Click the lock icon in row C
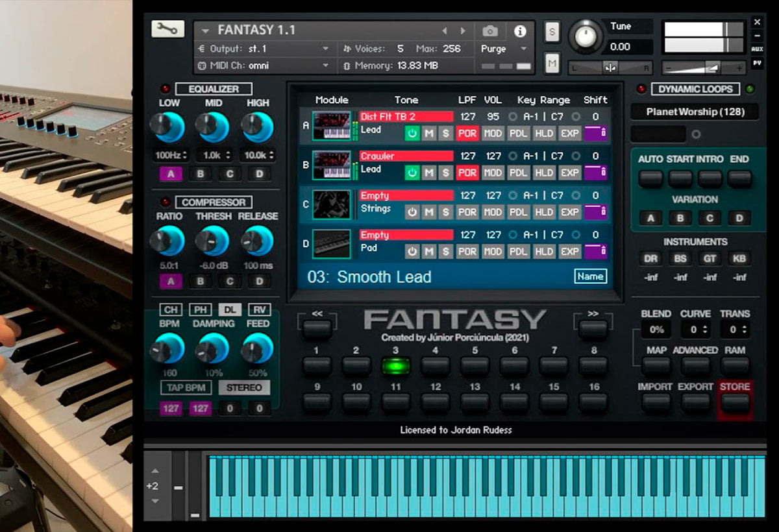The height and width of the screenshot is (532, 779). [x=604, y=212]
